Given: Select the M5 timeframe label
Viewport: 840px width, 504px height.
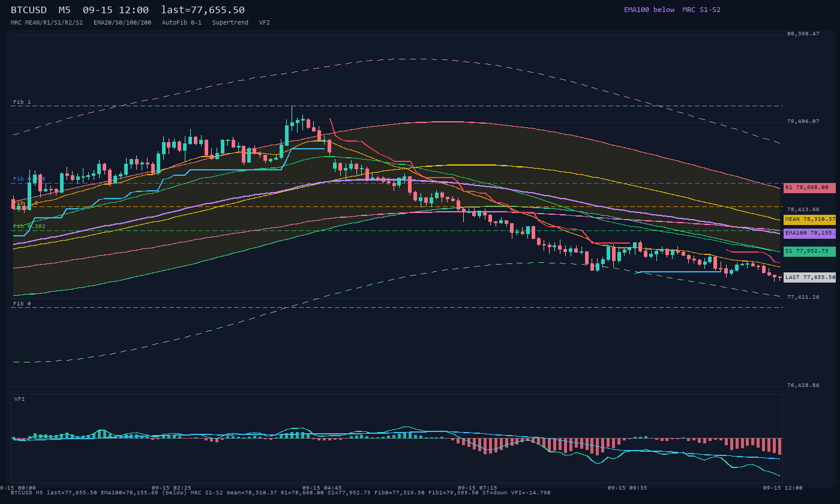Looking at the screenshot, I should 65,10.
